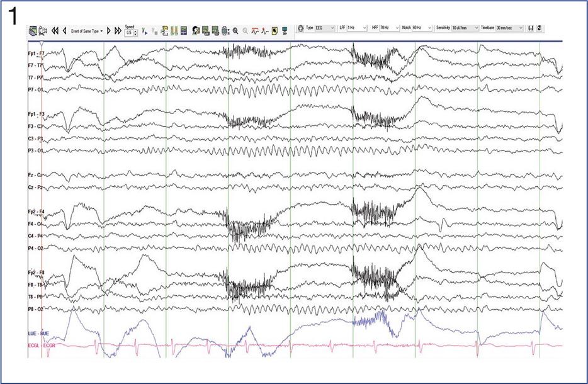Click the red waveform trace icon
588x384 pixels.
click(255, 31)
